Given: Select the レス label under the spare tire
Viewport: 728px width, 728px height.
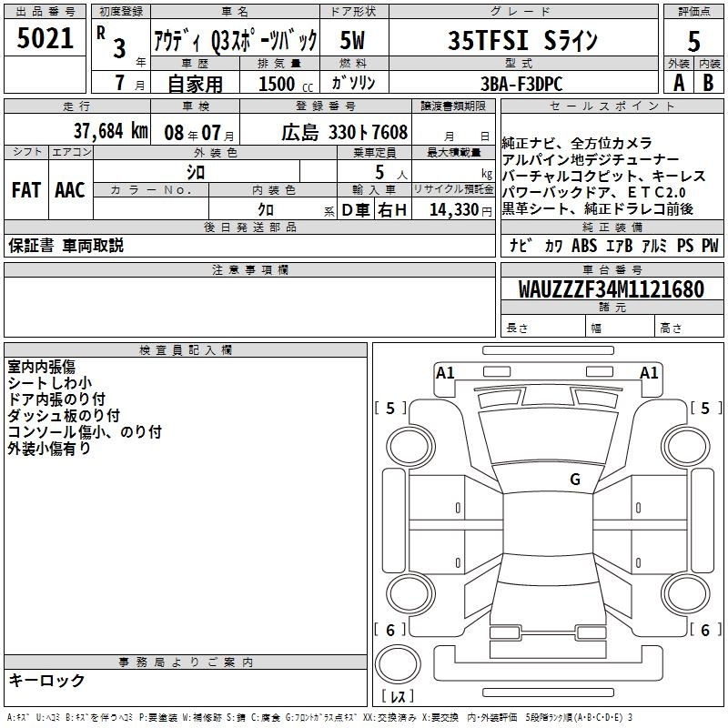Looking at the screenshot, I should coord(398,696).
